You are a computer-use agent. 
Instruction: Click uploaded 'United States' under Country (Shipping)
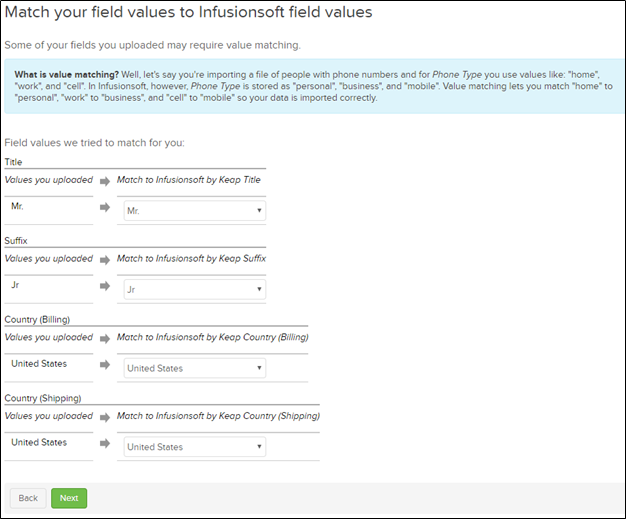[39, 442]
